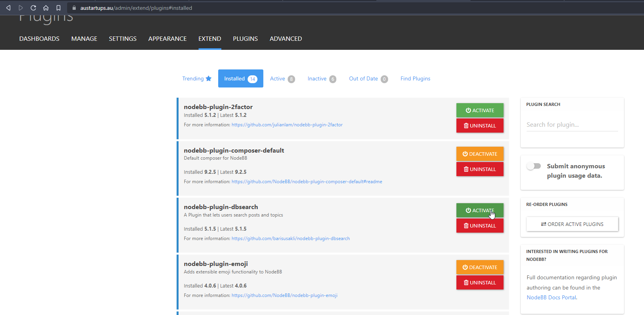Click the browser home icon

(46, 8)
